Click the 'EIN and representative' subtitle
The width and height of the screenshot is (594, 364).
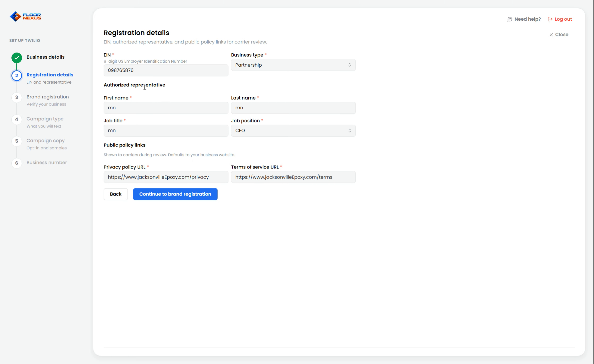[x=49, y=82]
